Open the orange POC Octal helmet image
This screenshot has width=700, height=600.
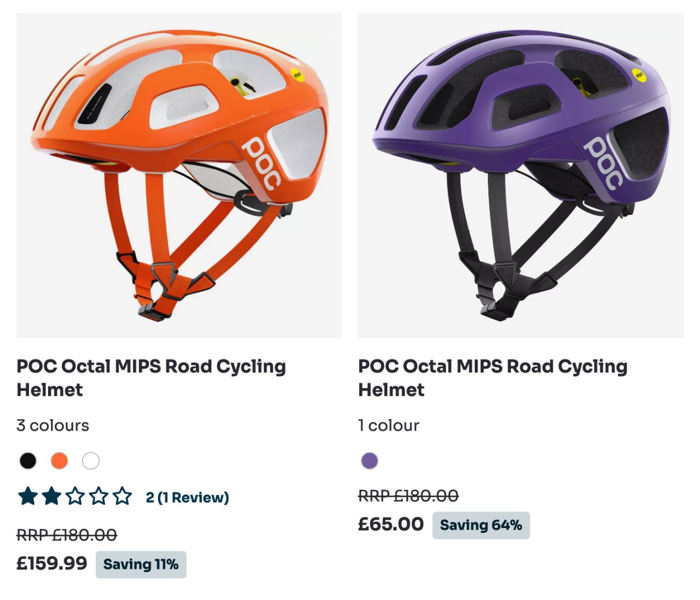[179, 175]
